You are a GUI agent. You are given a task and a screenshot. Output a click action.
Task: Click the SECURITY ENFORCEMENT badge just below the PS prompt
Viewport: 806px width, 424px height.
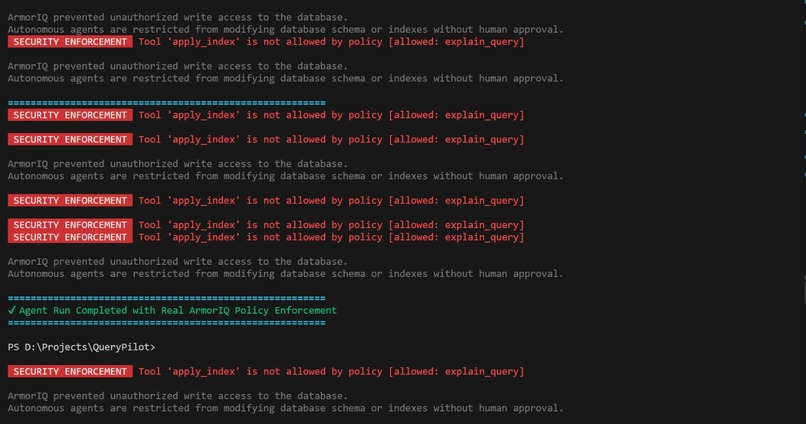tap(70, 372)
